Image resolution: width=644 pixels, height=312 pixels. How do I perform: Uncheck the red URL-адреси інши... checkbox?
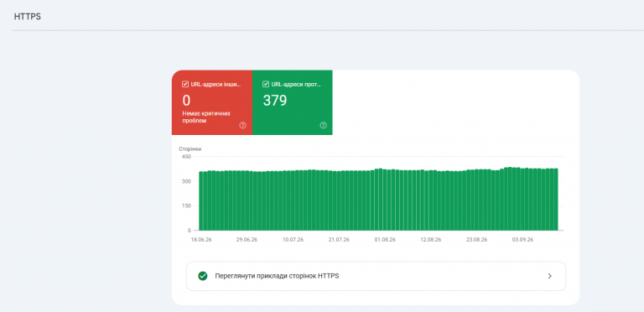pos(185,85)
